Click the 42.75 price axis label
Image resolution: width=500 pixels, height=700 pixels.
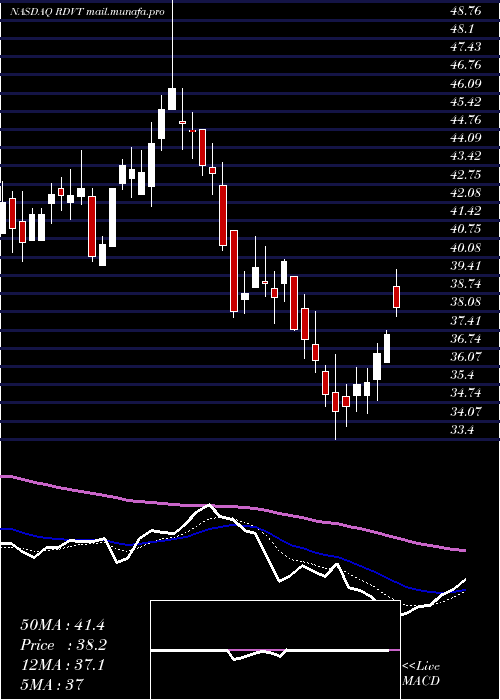[465, 175]
